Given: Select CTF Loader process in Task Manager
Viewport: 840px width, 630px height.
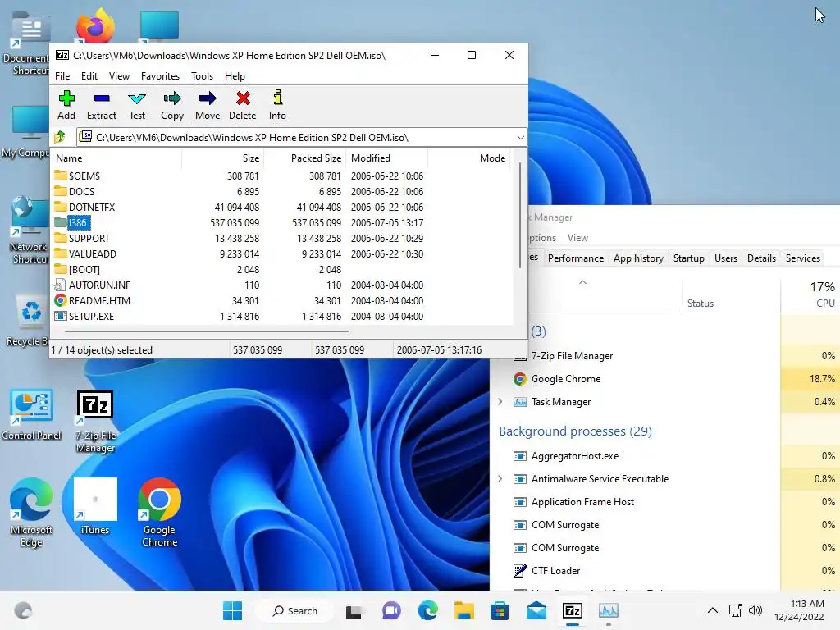Looking at the screenshot, I should coord(664,571).
